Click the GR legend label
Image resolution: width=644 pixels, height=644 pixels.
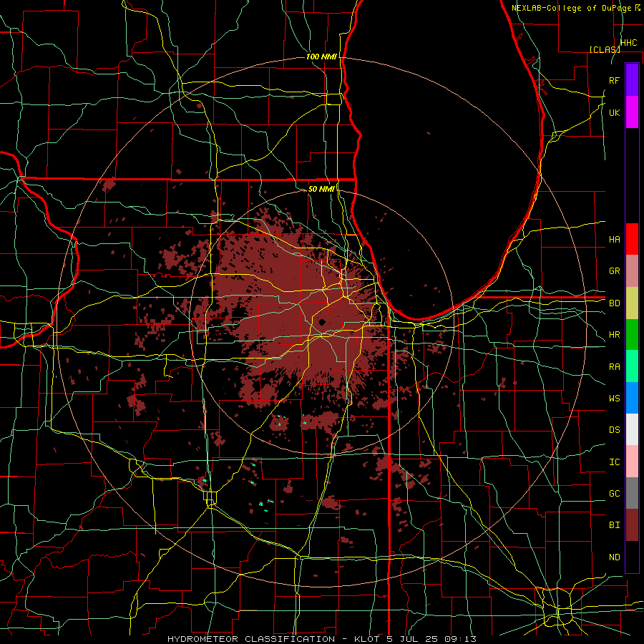(x=614, y=271)
